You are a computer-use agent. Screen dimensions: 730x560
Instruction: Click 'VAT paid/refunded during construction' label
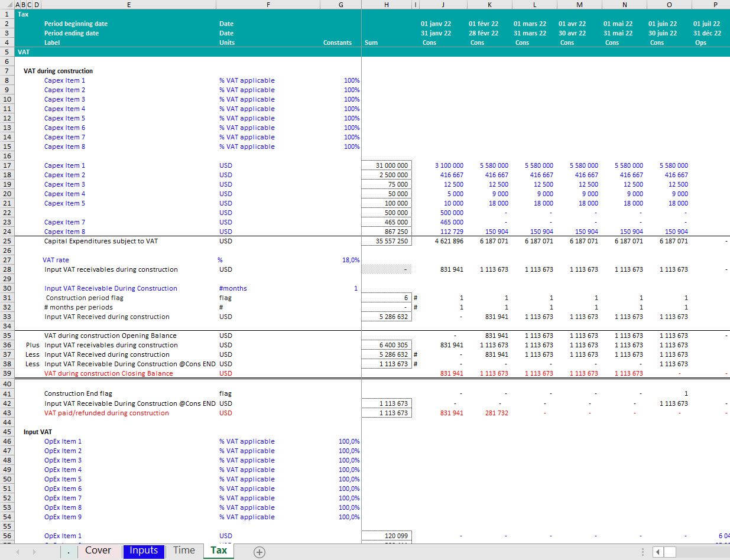[106, 413]
